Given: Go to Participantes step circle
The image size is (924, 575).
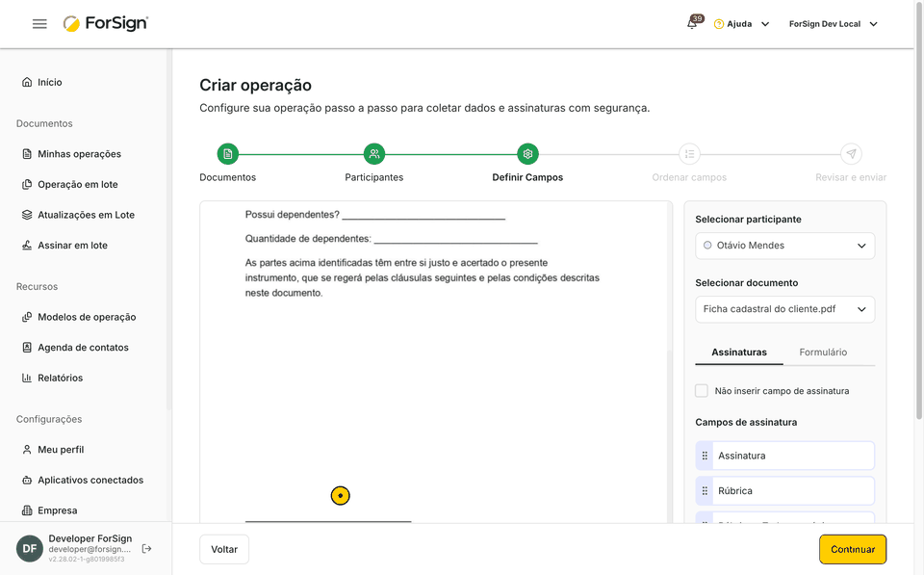Looking at the screenshot, I should [374, 154].
